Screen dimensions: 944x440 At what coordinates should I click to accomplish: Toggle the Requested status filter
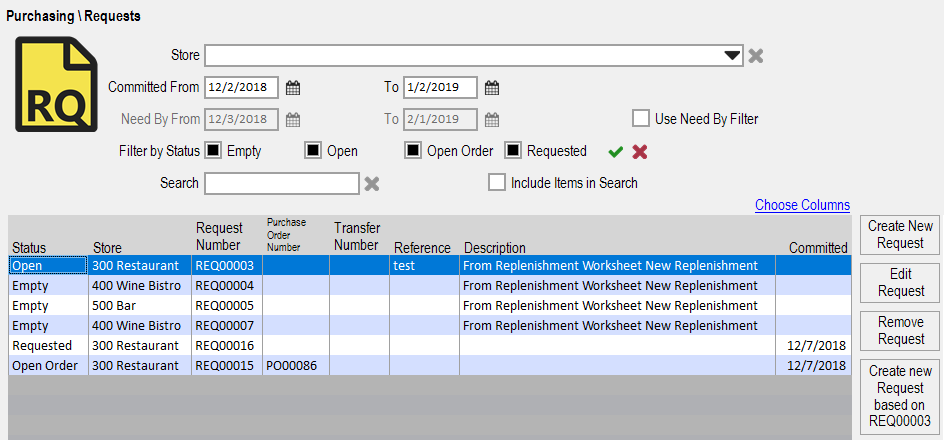(512, 151)
